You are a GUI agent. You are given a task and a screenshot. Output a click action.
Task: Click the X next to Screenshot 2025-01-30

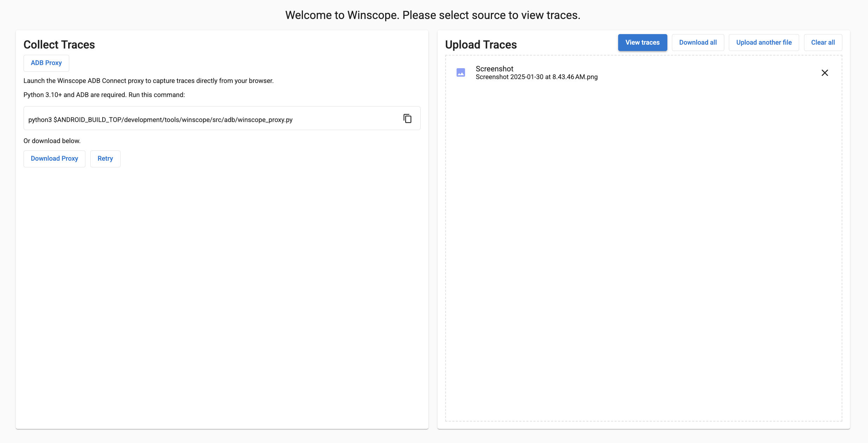[x=825, y=72]
